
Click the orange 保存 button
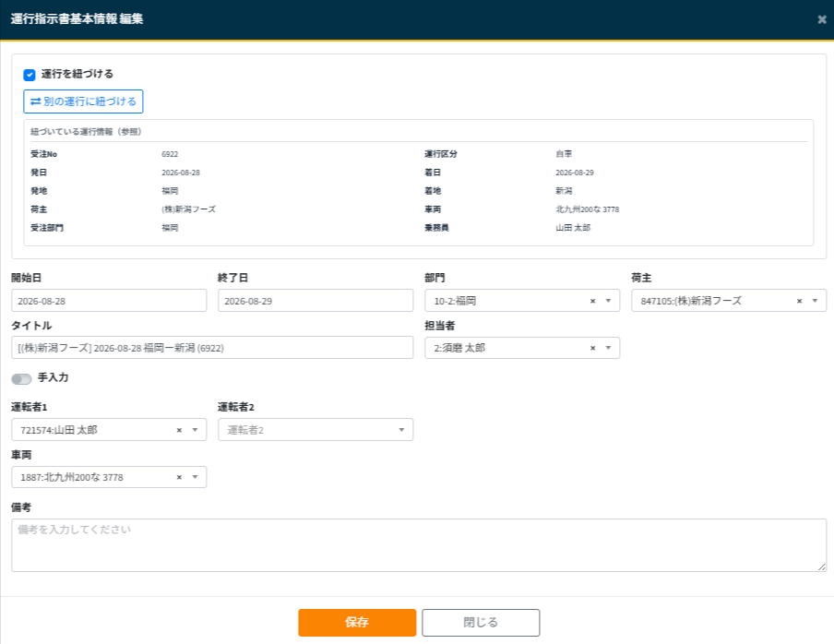tap(357, 623)
